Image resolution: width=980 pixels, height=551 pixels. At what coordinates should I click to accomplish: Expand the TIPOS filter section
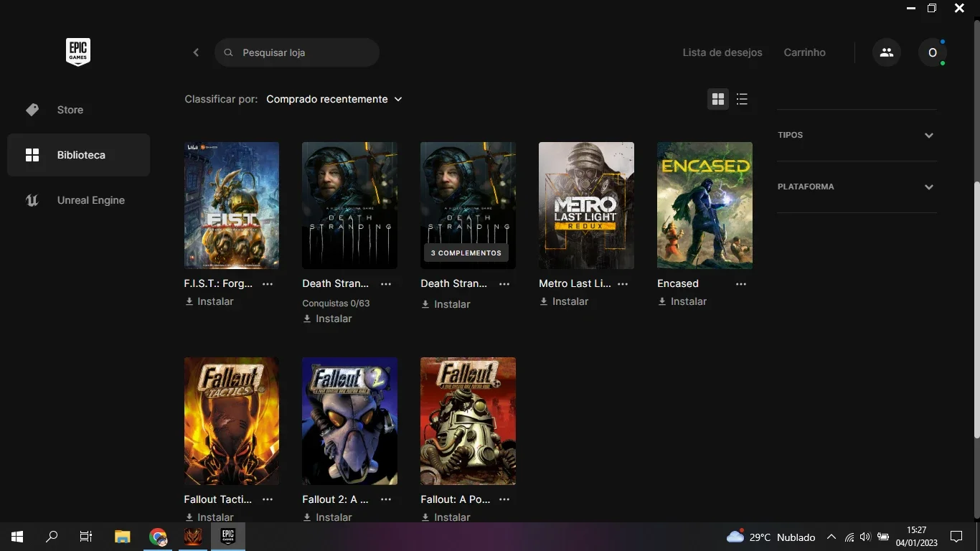point(857,135)
